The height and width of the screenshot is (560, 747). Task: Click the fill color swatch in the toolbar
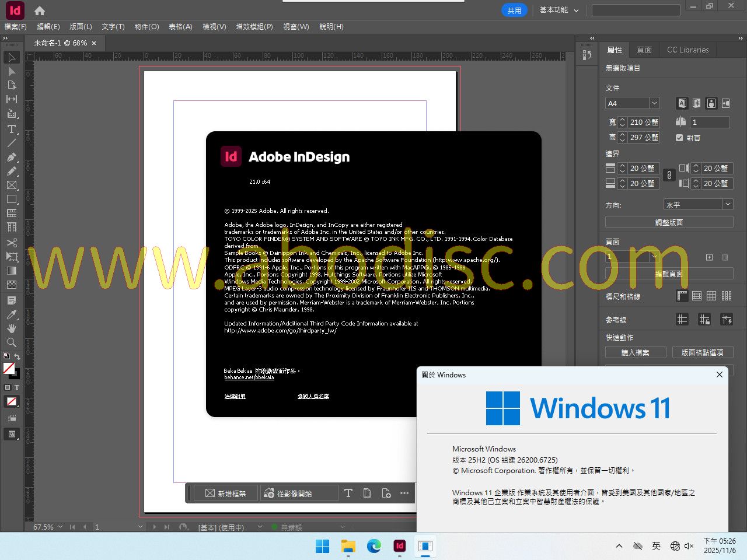pyautogui.click(x=9, y=368)
